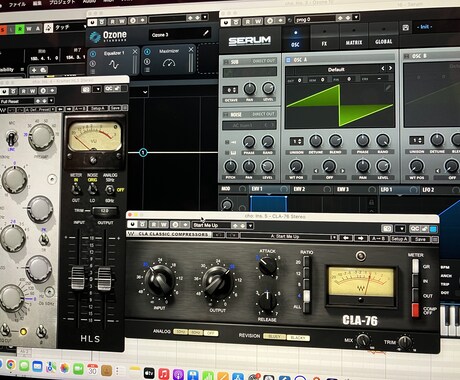Click Serum LFO 1 lock icon

[371, 202]
